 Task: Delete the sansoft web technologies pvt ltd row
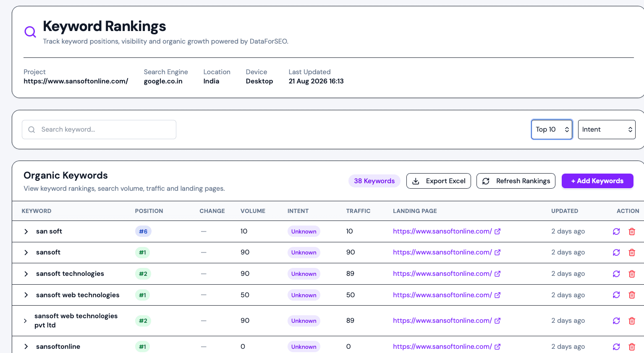point(632,321)
